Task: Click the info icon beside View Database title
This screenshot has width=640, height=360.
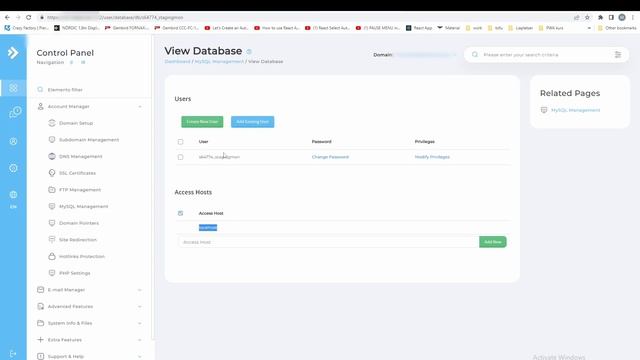Action: tap(249, 51)
